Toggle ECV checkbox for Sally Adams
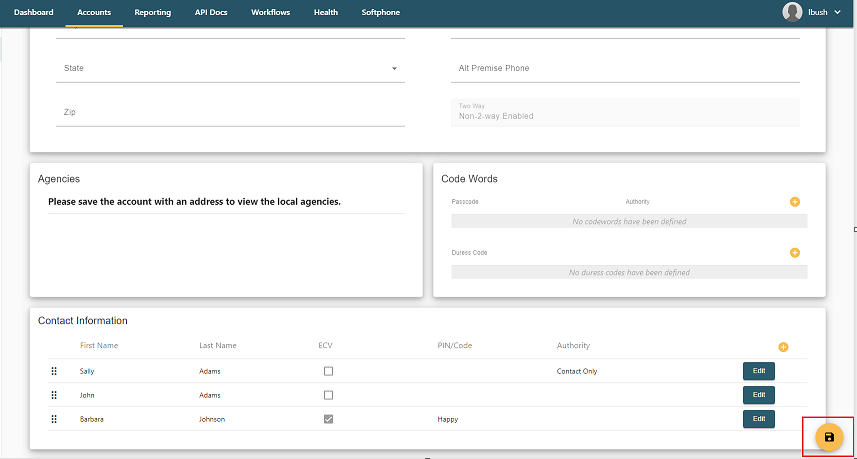This screenshot has height=459, width=857. click(x=328, y=371)
